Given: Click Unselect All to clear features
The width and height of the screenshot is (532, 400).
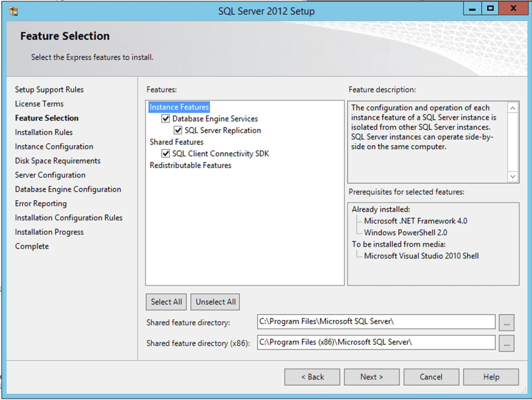Looking at the screenshot, I should click(x=215, y=302).
